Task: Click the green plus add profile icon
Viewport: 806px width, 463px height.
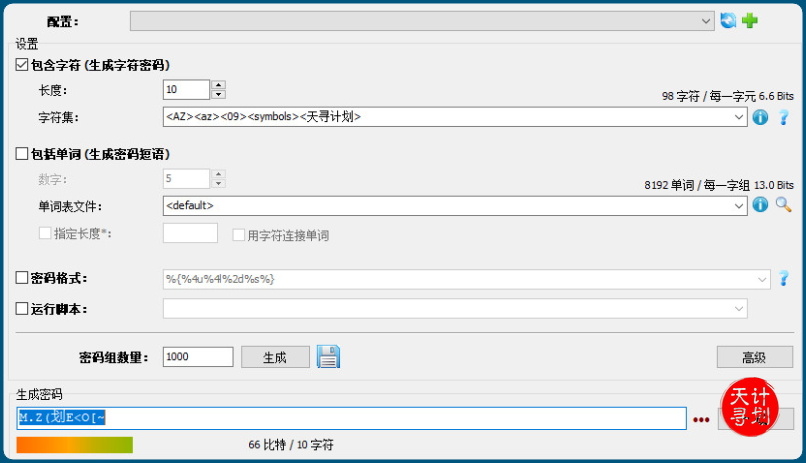Action: click(x=749, y=21)
